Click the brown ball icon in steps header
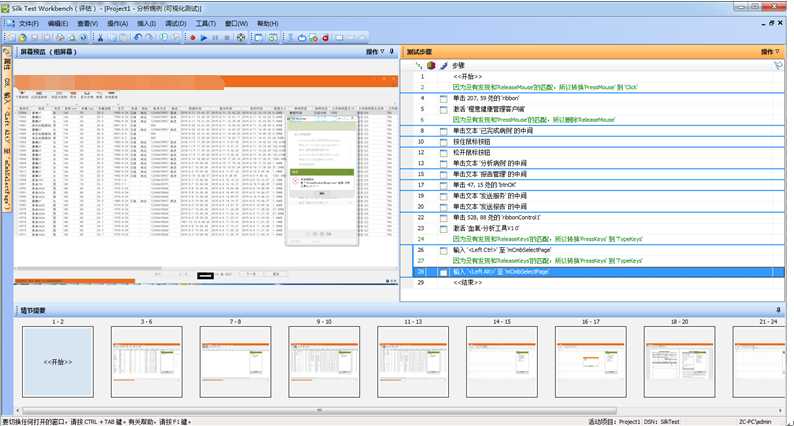The width and height of the screenshot is (794, 426). [x=431, y=65]
